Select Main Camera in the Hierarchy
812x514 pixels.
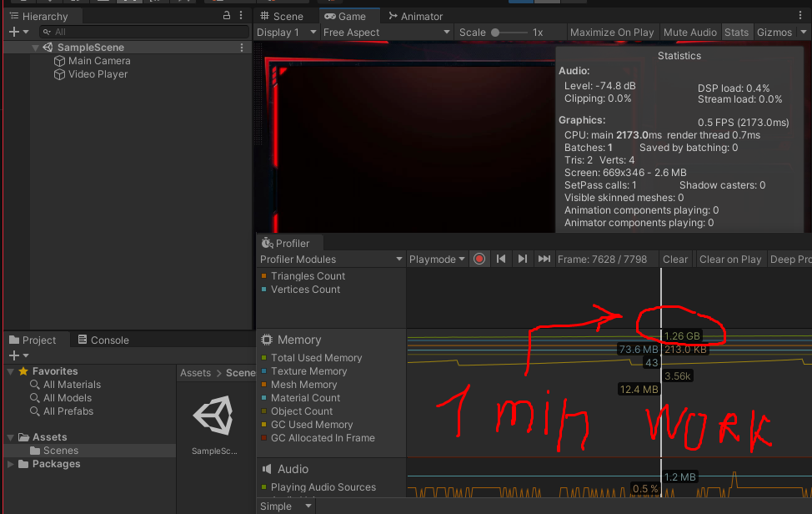[100, 60]
